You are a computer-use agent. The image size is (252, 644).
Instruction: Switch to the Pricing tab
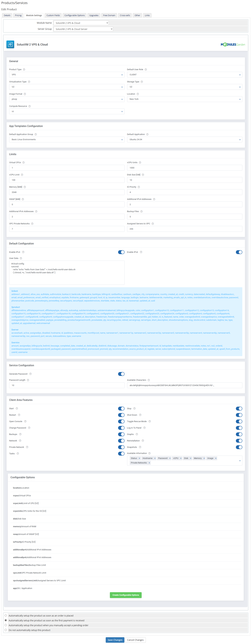pos(18,15)
